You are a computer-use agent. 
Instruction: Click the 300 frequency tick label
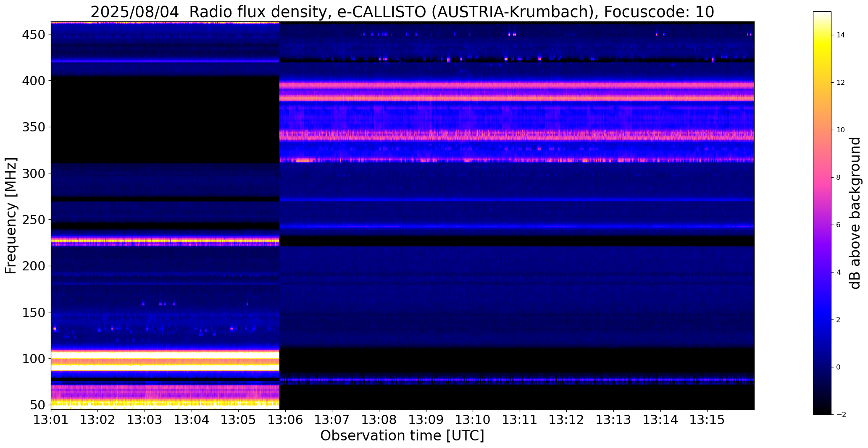(33, 173)
